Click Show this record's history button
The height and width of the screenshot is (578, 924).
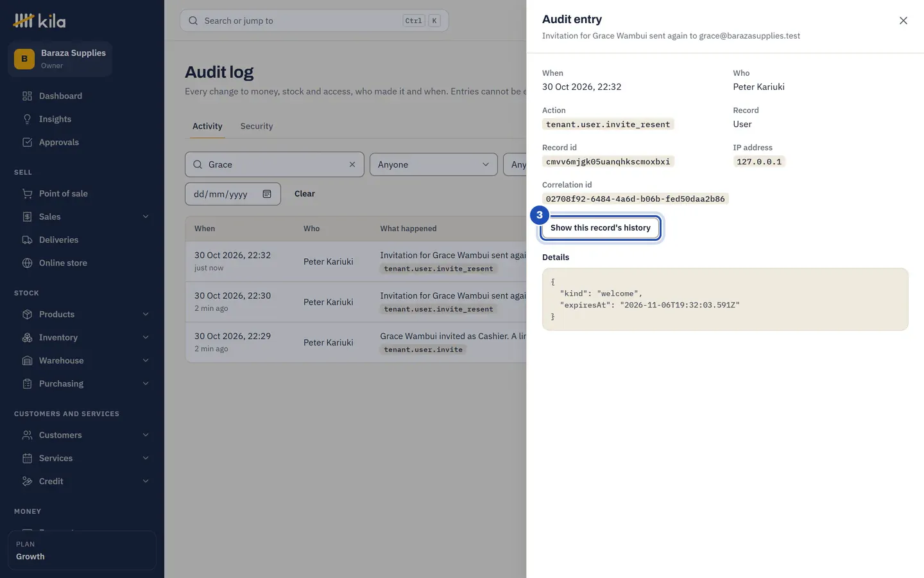pos(601,228)
